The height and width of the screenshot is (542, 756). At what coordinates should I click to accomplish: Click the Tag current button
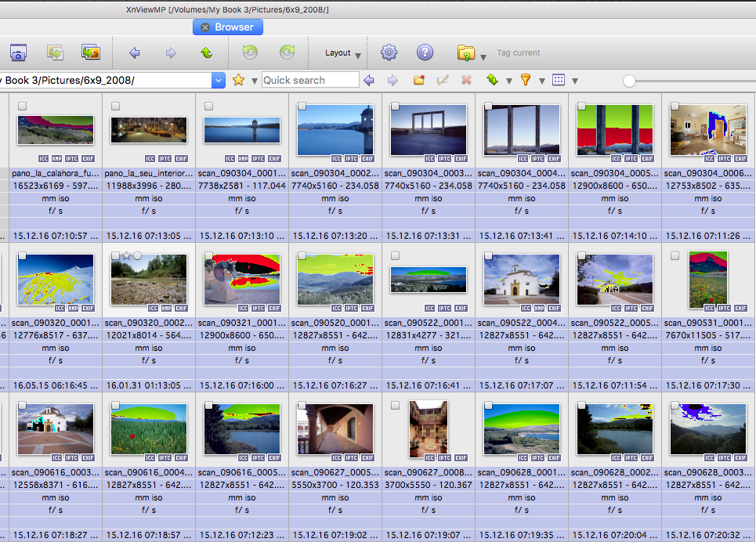click(518, 53)
